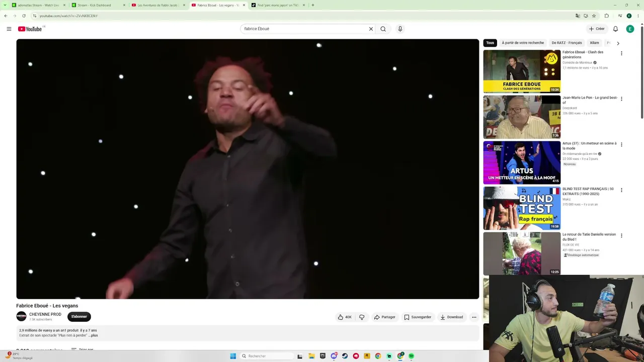644x362 pixels.
Task: Open File Explorer from the taskbar
Action: 311,356
